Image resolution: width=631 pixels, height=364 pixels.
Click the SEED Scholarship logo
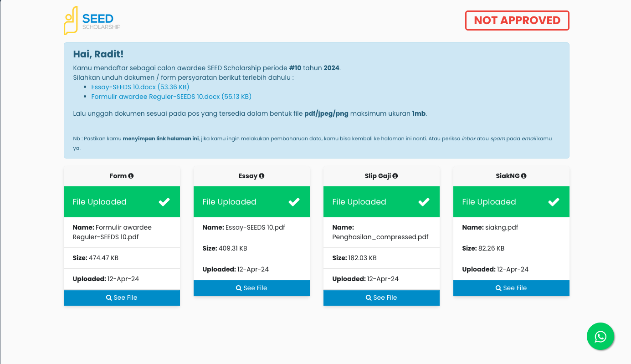coord(92,21)
